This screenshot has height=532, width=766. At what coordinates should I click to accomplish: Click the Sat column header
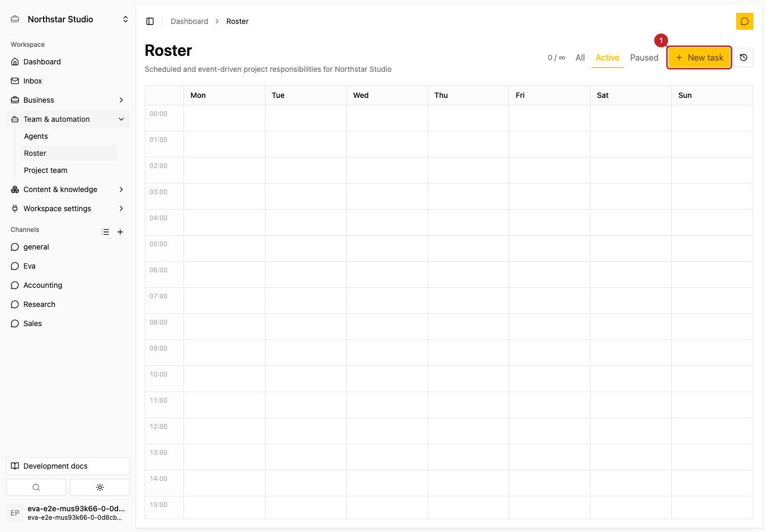pos(631,95)
